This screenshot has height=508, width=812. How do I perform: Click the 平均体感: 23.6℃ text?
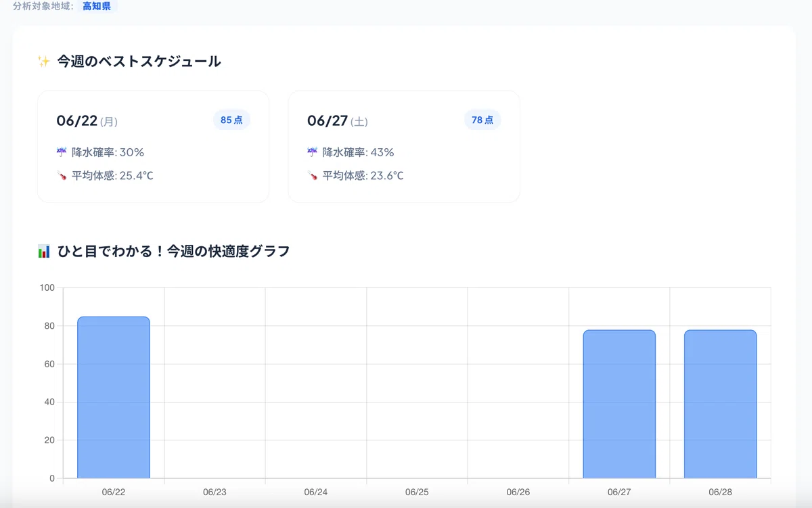tap(363, 176)
